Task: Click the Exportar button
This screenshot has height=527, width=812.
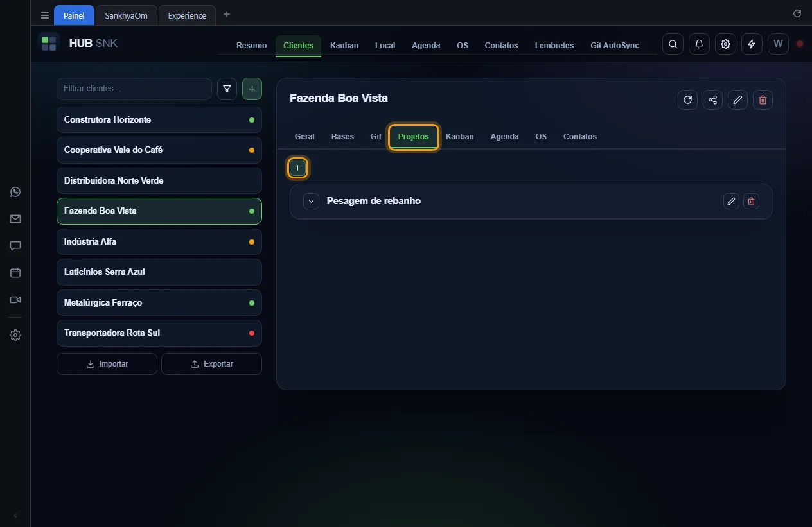Action: pyautogui.click(x=211, y=364)
